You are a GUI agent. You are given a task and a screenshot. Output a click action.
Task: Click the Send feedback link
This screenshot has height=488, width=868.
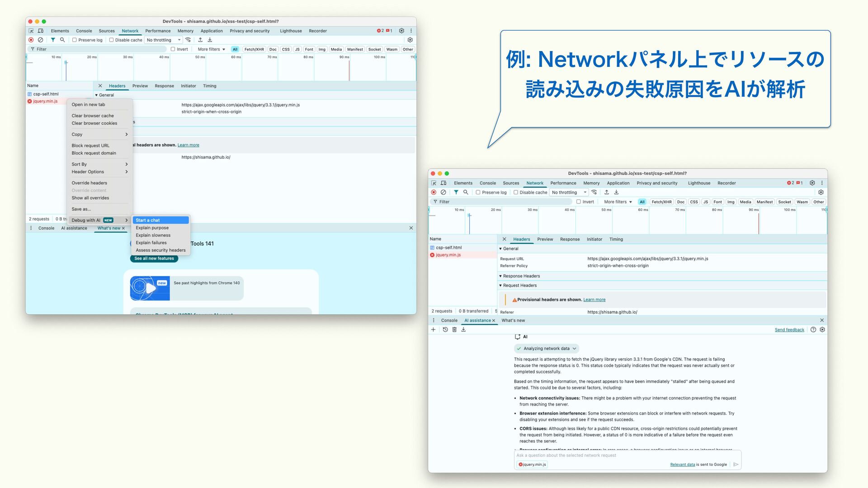point(789,330)
